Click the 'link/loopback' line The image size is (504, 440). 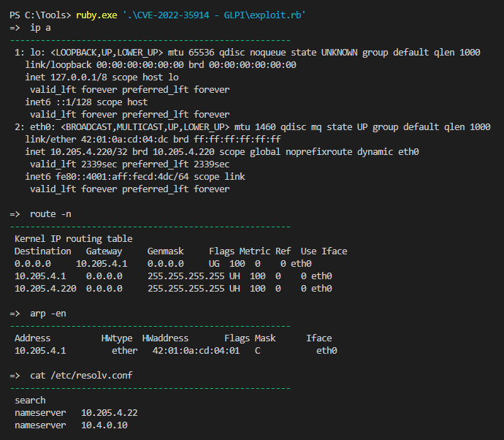pyautogui.click(x=161, y=65)
